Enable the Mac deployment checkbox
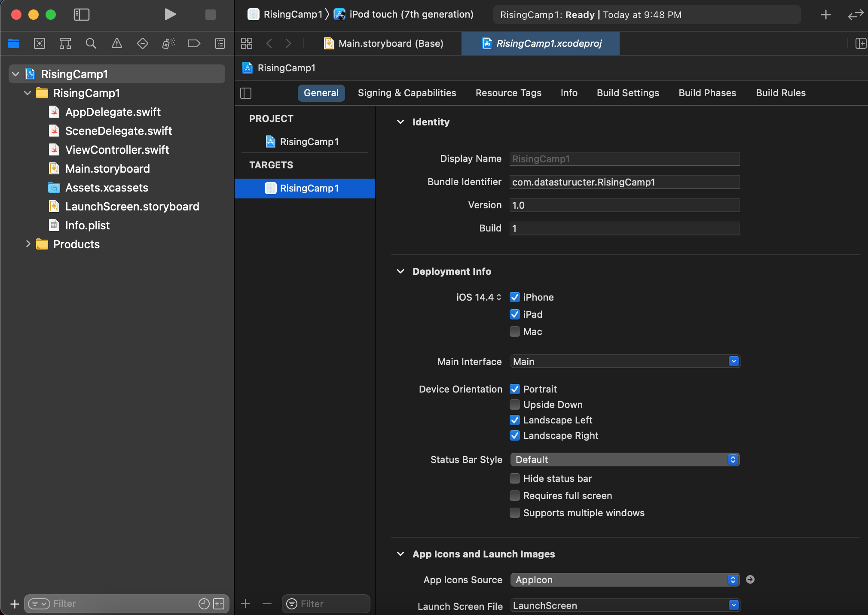Image resolution: width=868 pixels, height=615 pixels. 514,332
